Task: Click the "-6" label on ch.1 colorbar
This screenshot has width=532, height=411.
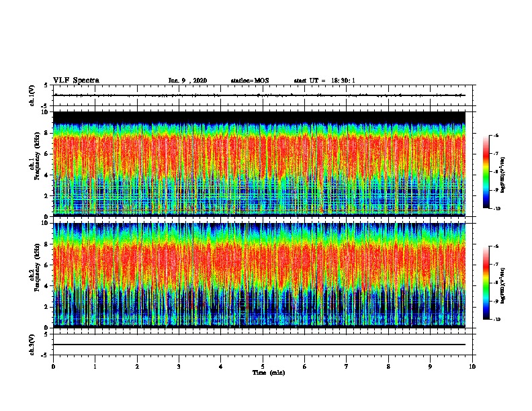Action: pos(496,136)
